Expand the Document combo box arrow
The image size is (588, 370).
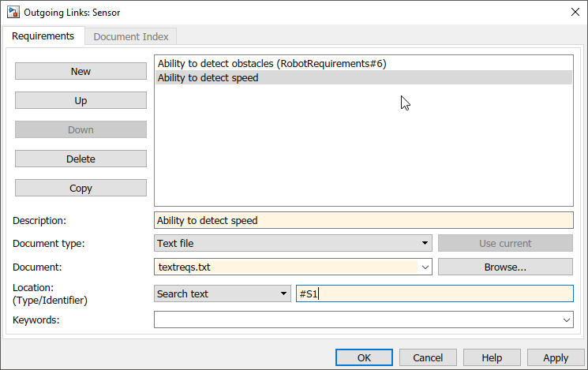tap(425, 267)
